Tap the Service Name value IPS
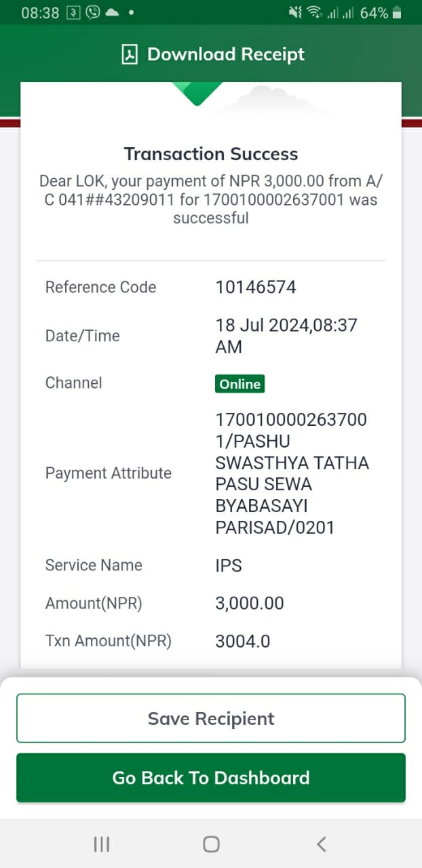The height and width of the screenshot is (868, 422). (x=229, y=566)
